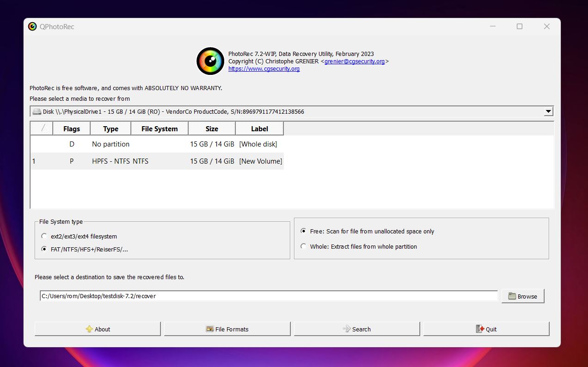The image size is (588, 367).
Task: Maximize the QPhotoRec window
Action: (520, 26)
